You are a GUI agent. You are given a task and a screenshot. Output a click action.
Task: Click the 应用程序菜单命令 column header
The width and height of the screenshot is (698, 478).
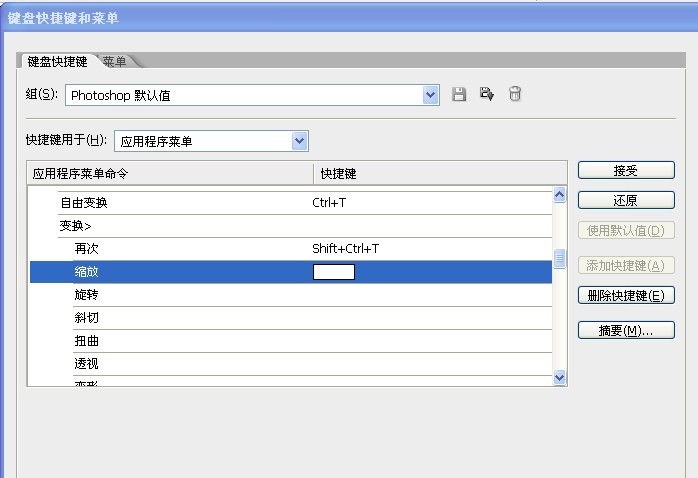pos(170,174)
